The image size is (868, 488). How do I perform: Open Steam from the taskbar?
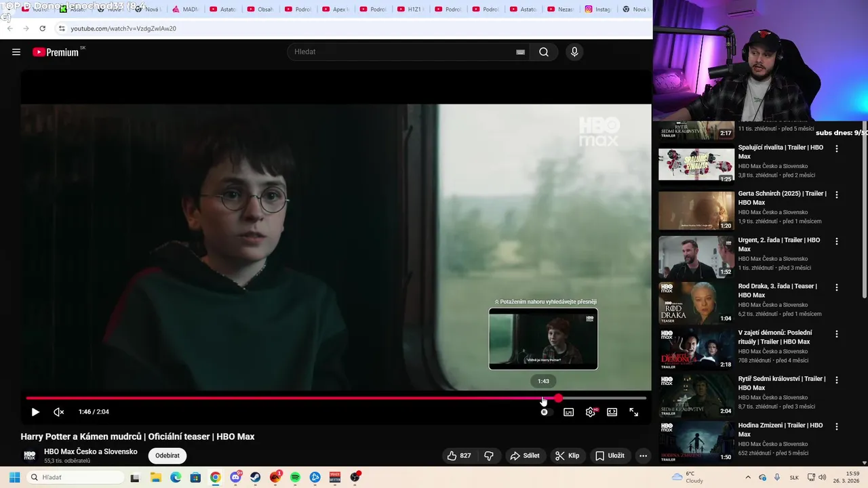(x=255, y=477)
